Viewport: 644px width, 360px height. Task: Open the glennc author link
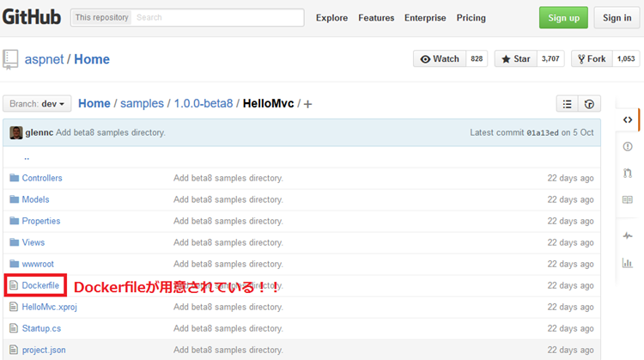pos(39,132)
